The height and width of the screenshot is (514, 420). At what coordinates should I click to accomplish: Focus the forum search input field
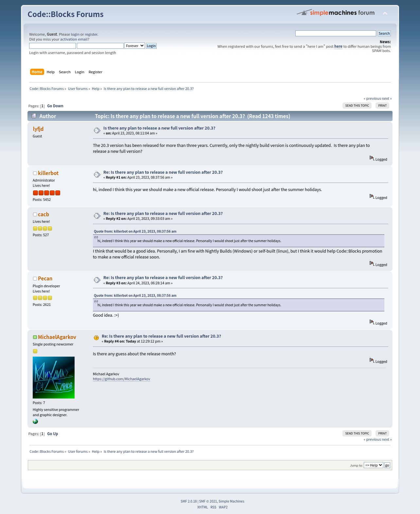point(336,33)
